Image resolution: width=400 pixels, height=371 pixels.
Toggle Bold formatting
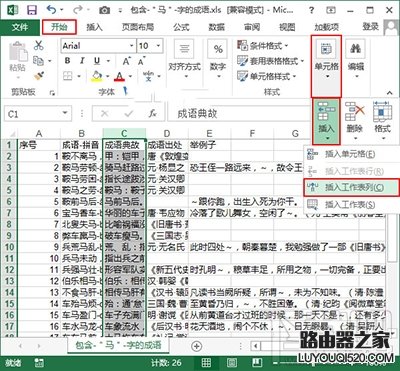[x=68, y=61]
